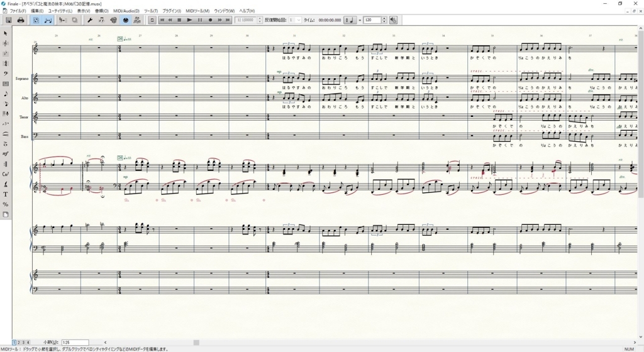Select the HyperScribe tool

5,114
